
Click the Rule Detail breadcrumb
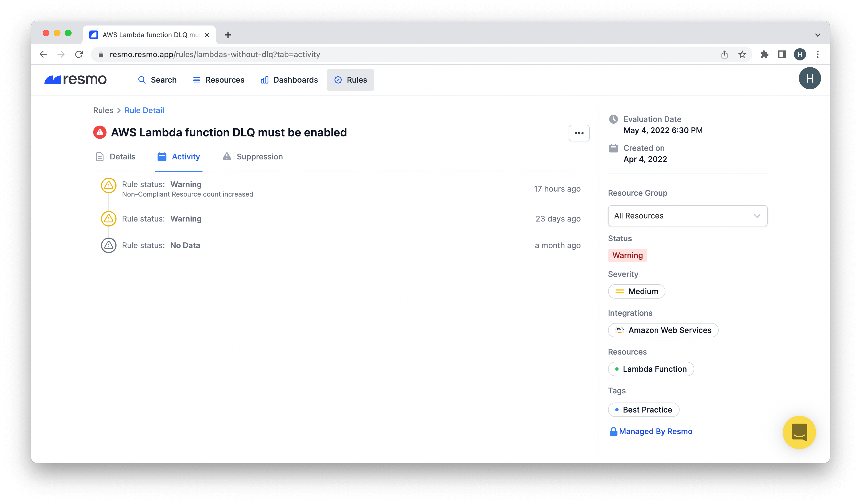tap(144, 110)
